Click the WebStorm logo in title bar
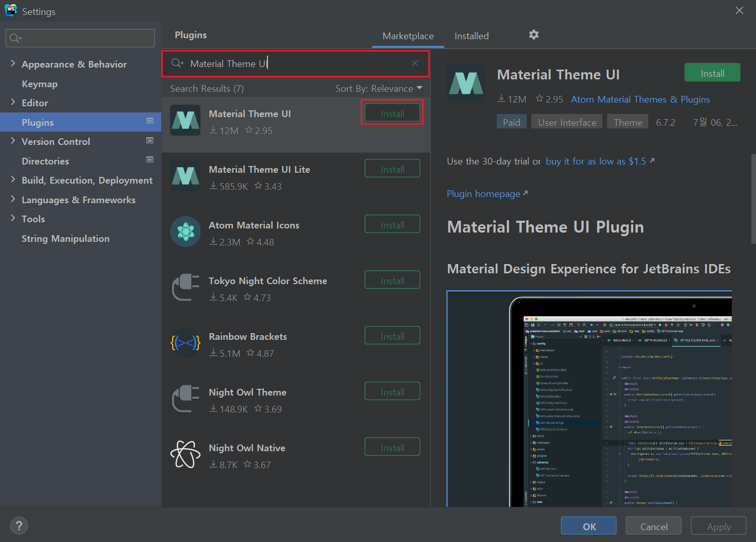 click(x=11, y=10)
